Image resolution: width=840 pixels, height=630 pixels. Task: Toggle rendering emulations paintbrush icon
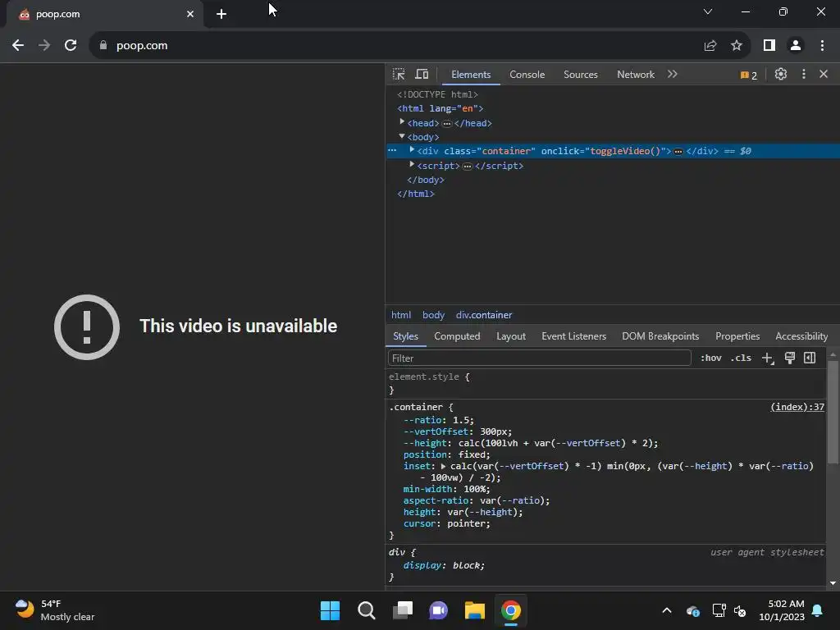pyautogui.click(x=790, y=358)
